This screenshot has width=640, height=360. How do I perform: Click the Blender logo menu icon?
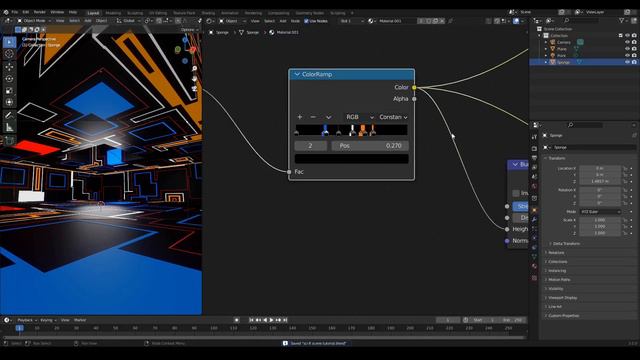6,12
